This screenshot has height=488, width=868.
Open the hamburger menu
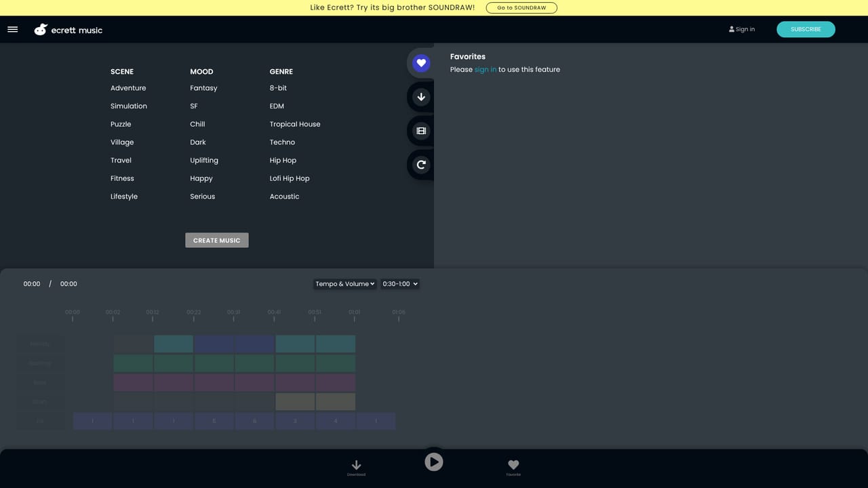tap(12, 29)
